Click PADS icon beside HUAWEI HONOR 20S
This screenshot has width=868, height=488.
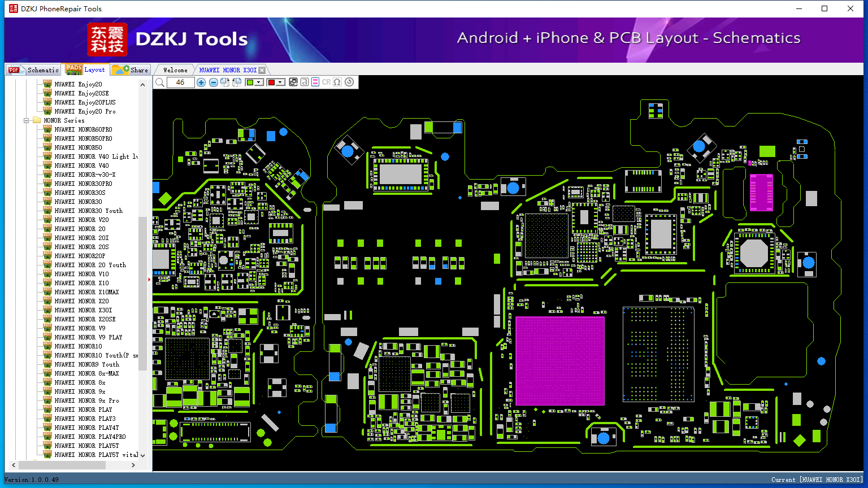click(x=47, y=247)
